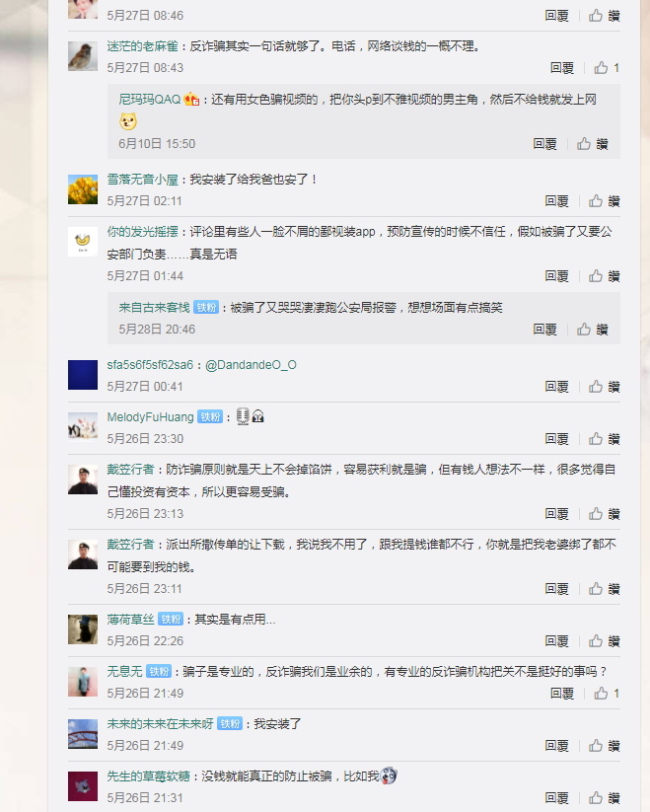Viewport: 650px width, 812px height.
Task: Open 无息无's profile via username
Action: tap(124, 672)
